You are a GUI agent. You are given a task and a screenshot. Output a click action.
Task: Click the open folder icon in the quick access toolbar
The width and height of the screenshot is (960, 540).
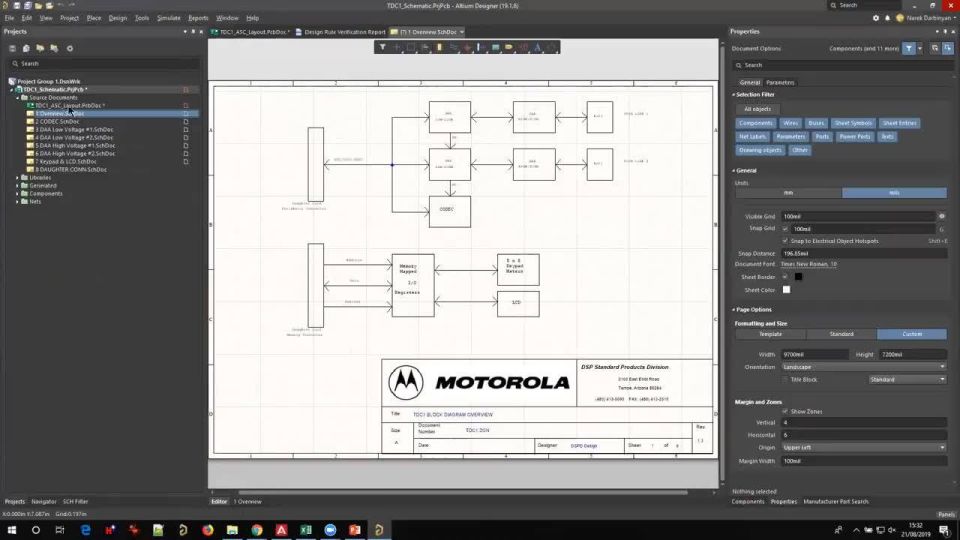(38, 6)
